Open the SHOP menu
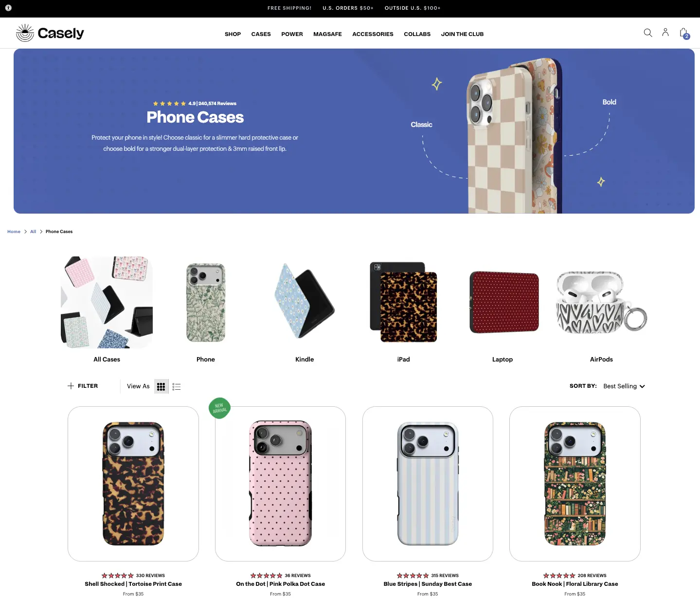 click(233, 34)
